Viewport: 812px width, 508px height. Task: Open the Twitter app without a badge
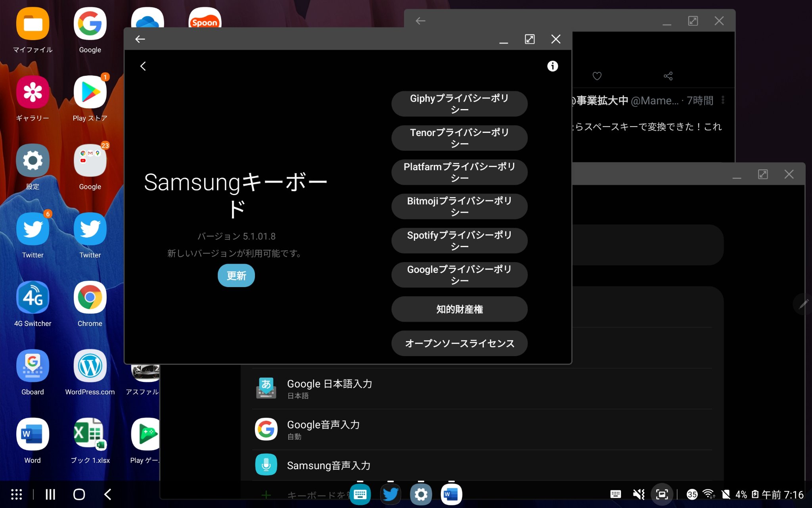[90, 229]
